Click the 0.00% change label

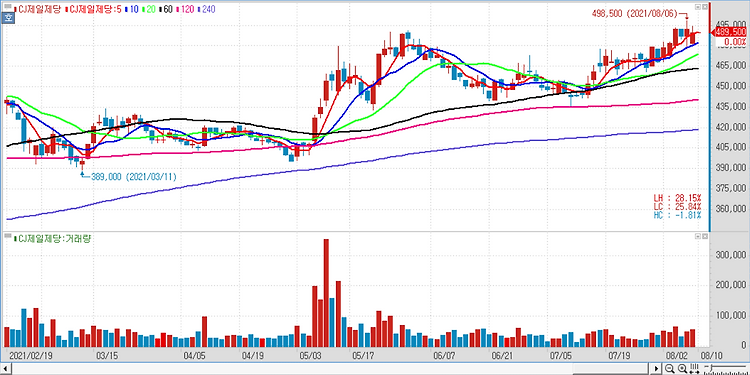click(x=735, y=42)
